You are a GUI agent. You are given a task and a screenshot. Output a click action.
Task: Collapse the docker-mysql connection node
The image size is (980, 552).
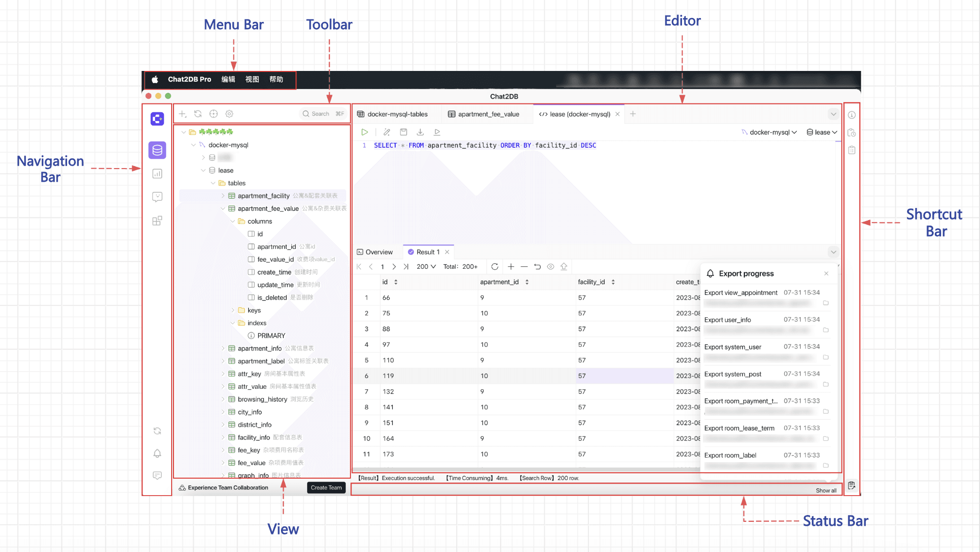pos(193,145)
